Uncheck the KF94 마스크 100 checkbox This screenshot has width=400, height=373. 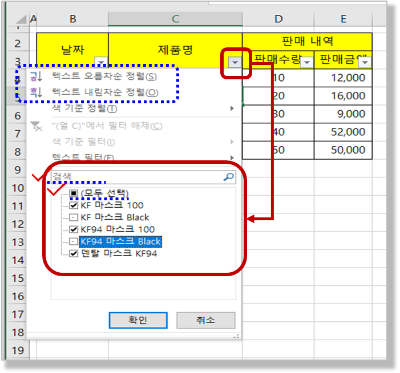pos(73,229)
